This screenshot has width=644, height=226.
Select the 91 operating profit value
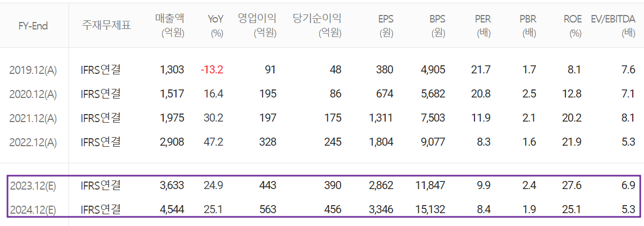(271, 70)
